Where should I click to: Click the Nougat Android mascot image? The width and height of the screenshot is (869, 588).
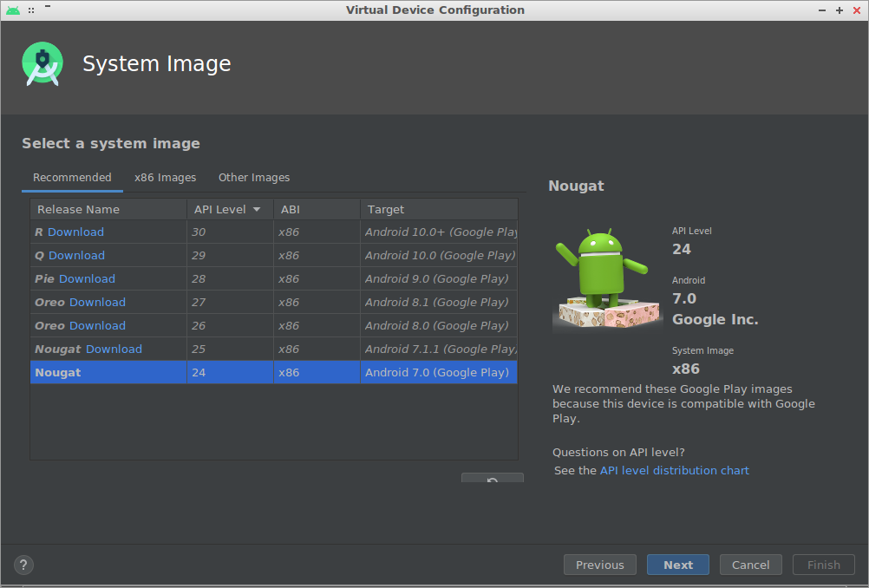(607, 279)
